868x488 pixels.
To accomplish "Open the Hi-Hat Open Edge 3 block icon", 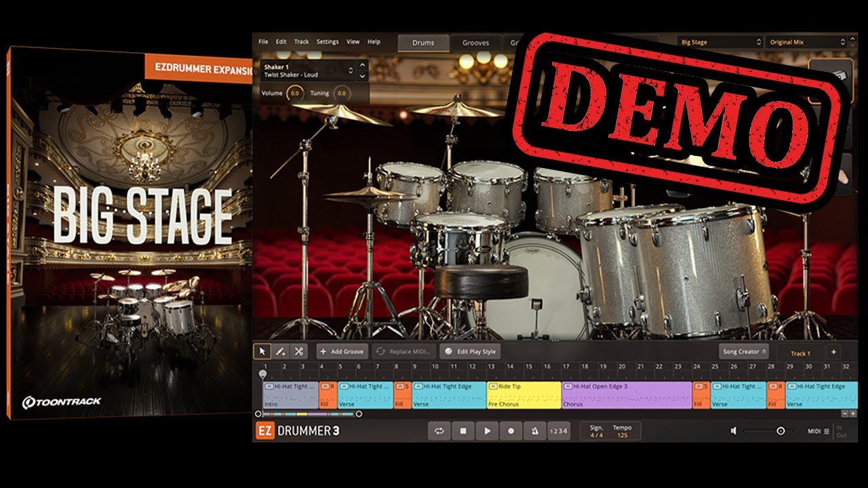I will [x=568, y=386].
